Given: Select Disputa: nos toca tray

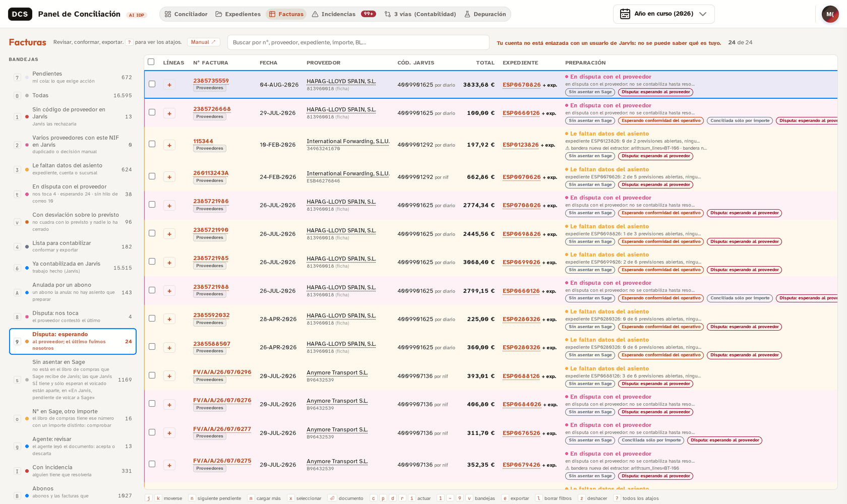Looking at the screenshot, I should click(73, 317).
